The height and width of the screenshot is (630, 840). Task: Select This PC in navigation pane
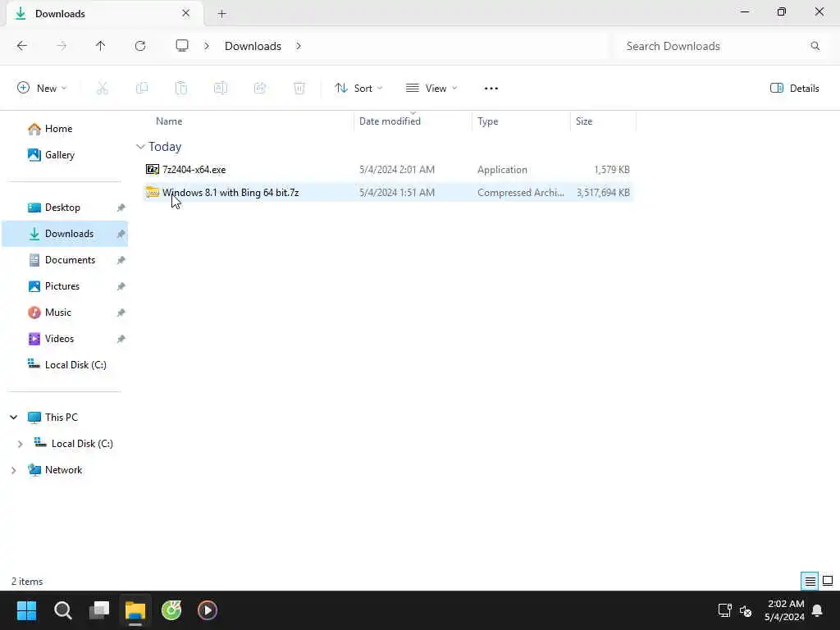tap(61, 418)
